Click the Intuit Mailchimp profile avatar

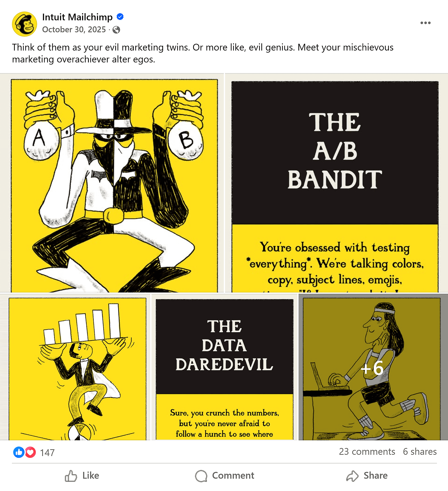(25, 24)
